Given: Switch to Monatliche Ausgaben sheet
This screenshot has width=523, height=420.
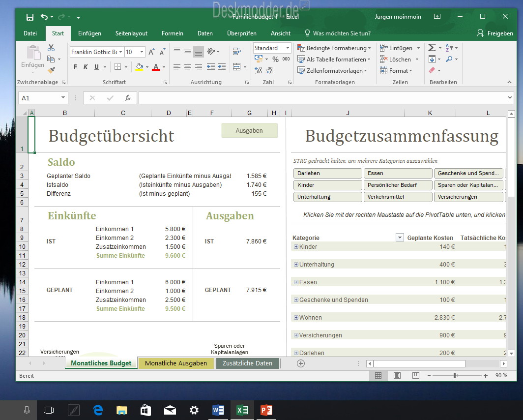Looking at the screenshot, I should point(176,363).
